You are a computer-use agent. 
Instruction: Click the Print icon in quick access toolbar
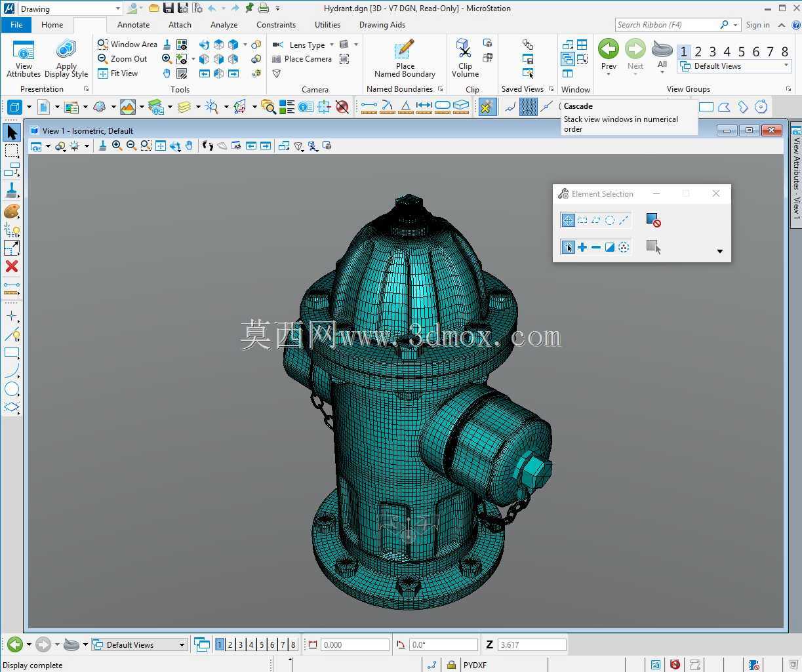264,9
